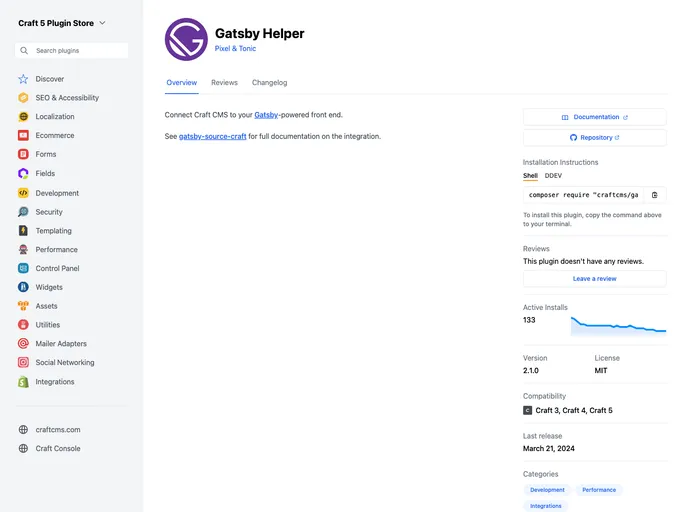Click the Ecommerce category icon
The height and width of the screenshot is (512, 688).
pos(23,135)
